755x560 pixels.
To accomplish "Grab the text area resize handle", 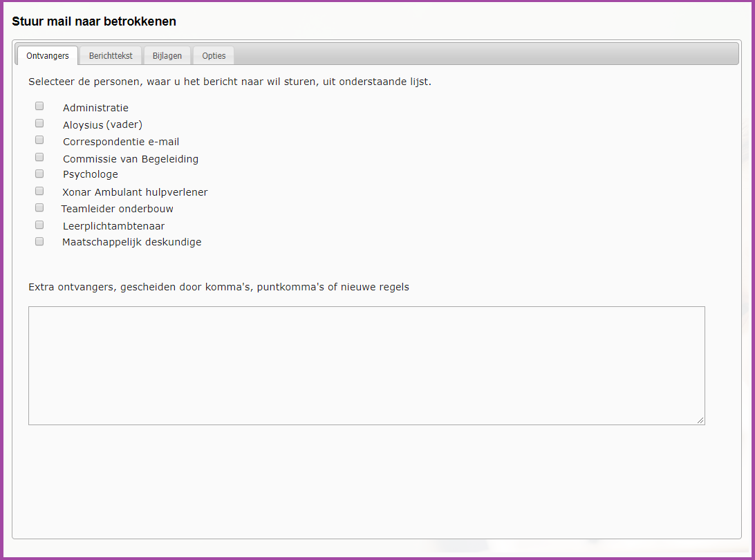I will [700, 420].
